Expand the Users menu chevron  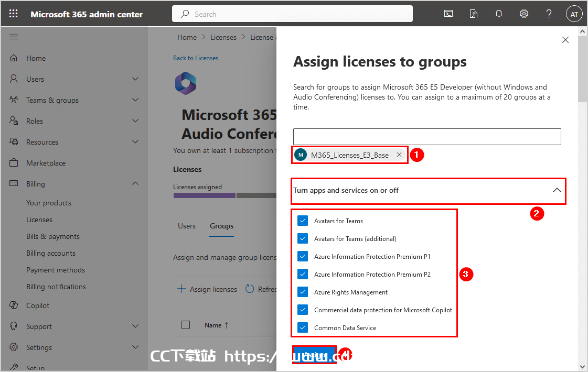tap(135, 79)
